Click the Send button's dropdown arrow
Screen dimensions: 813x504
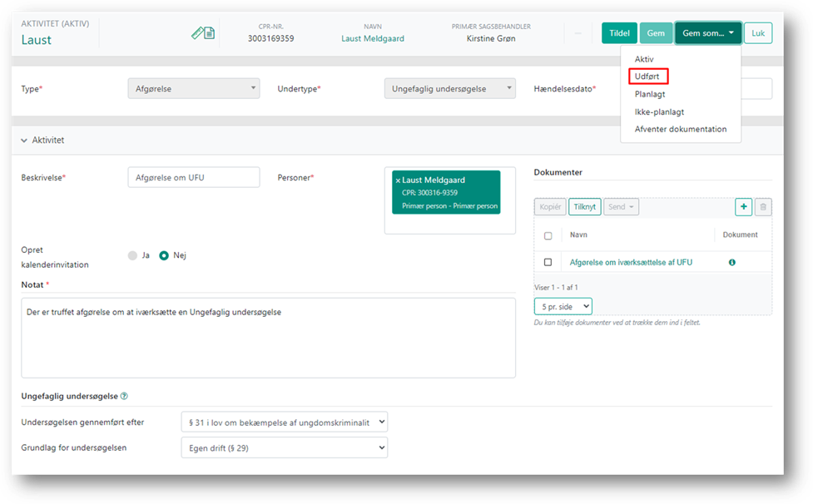pyautogui.click(x=631, y=206)
